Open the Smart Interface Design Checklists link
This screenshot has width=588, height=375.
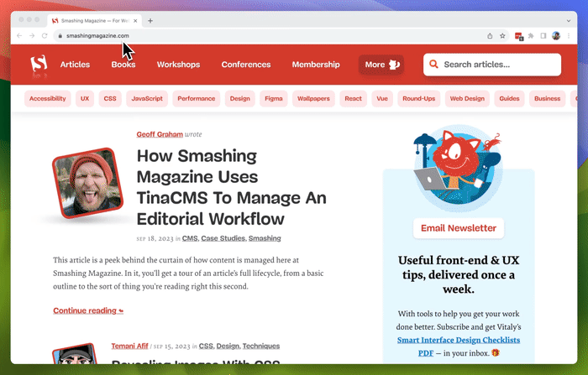pos(459,340)
